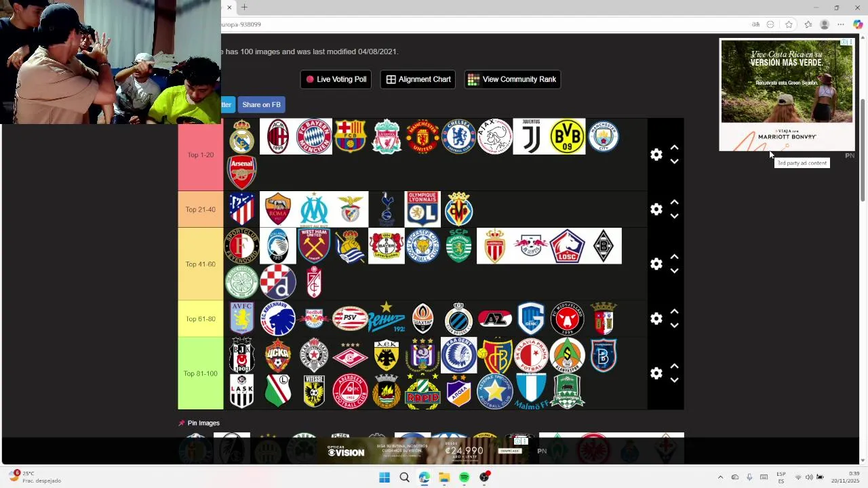Select the FC Barcelona crest
The width and height of the screenshot is (868, 488).
coord(351,136)
